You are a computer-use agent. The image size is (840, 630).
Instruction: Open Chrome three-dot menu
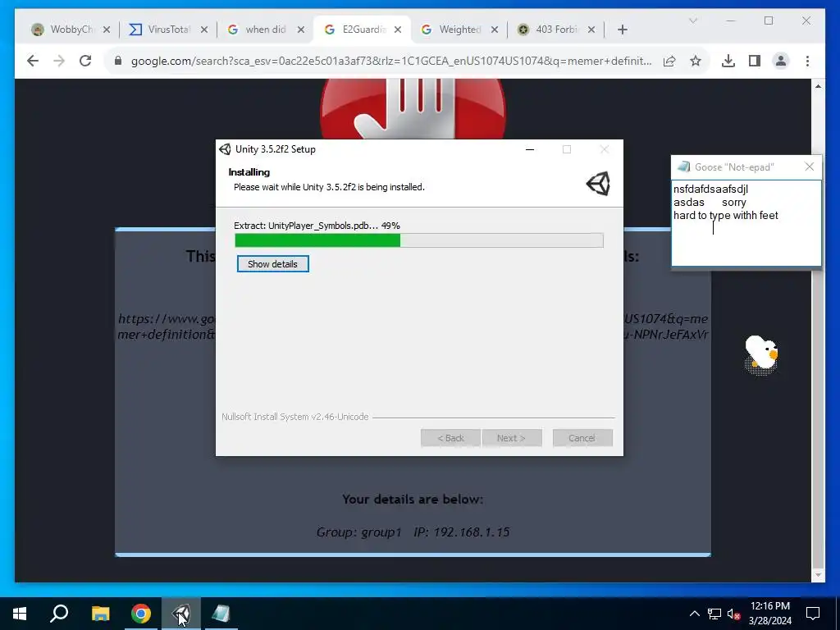(807, 61)
